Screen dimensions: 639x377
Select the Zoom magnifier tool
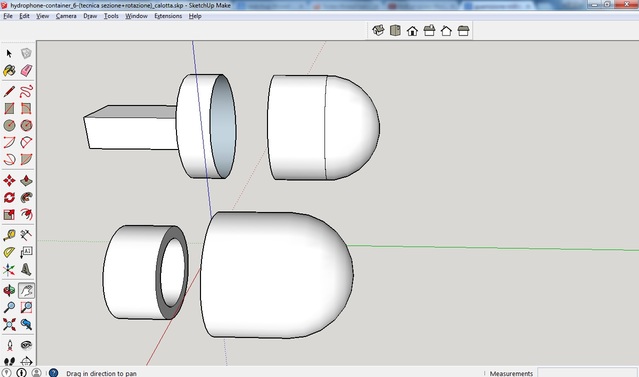[9, 307]
